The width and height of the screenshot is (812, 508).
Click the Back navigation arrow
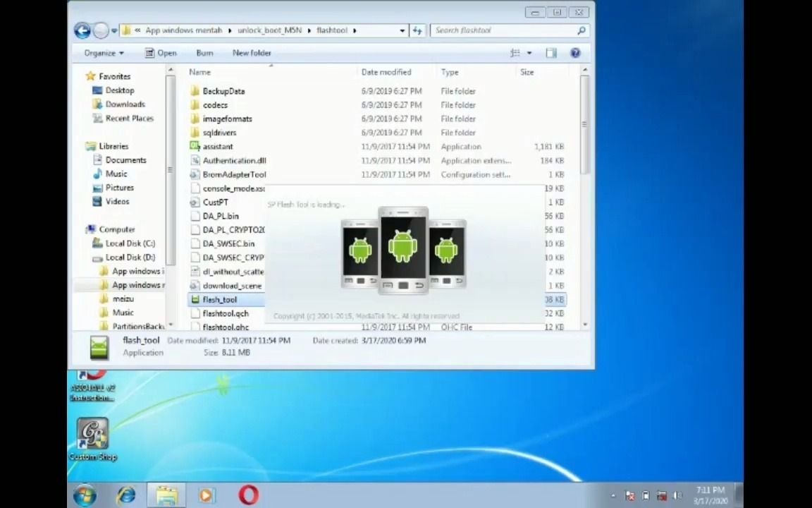click(x=82, y=30)
